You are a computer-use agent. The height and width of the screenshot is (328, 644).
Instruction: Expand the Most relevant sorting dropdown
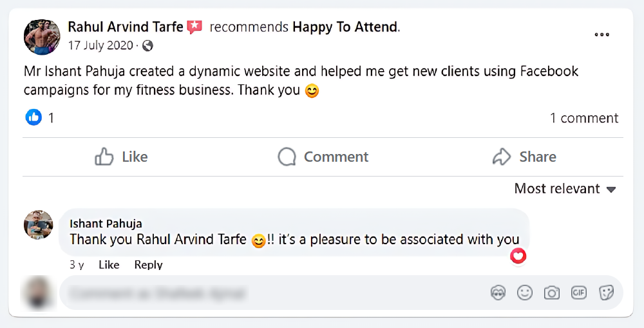click(x=565, y=189)
